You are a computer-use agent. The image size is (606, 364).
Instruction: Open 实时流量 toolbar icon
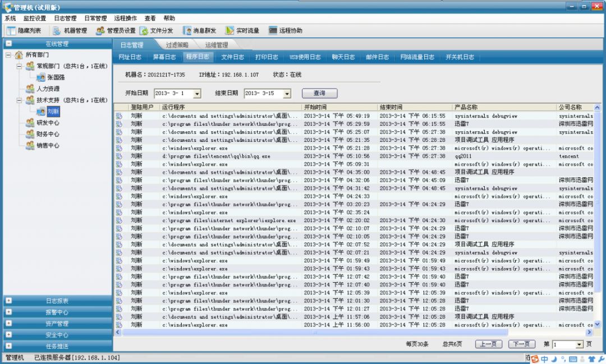pyautogui.click(x=229, y=30)
